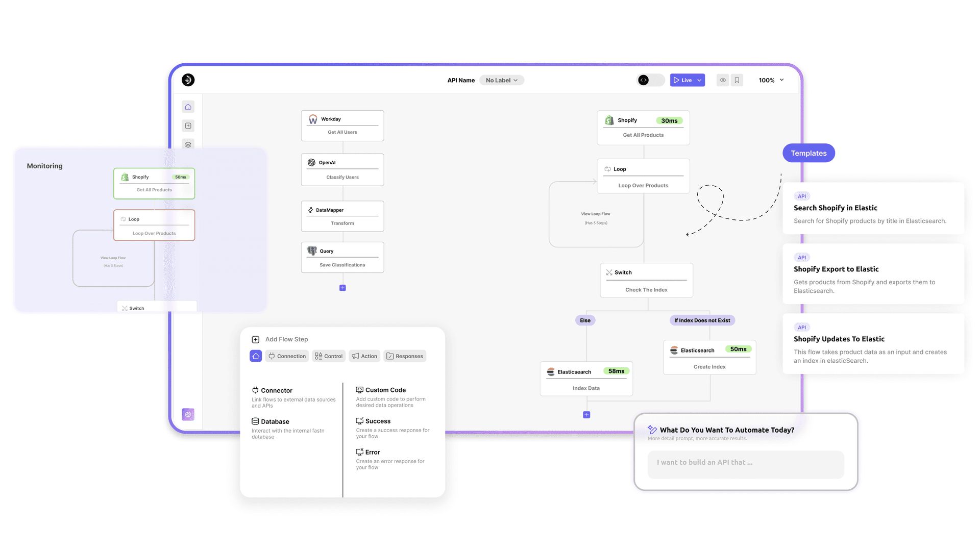Expand the Live button dropdown chevron
This screenshot has width=980, height=551.
tap(699, 80)
